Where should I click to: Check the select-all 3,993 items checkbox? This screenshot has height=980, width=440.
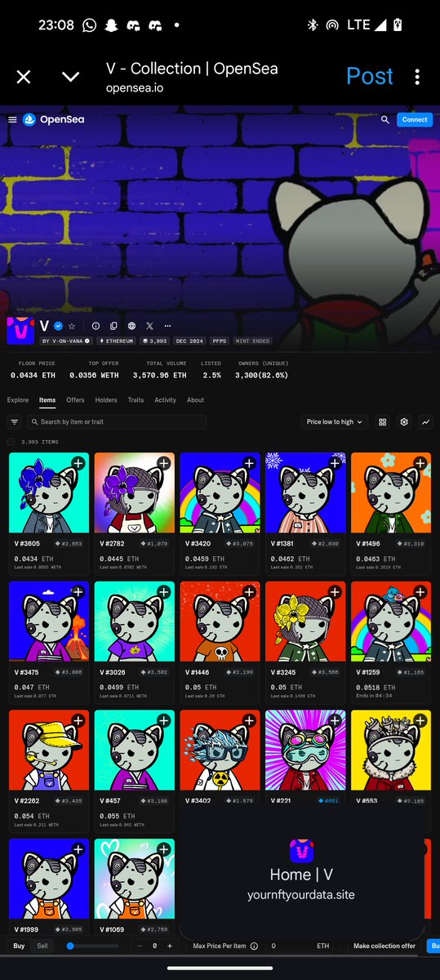click(11, 442)
